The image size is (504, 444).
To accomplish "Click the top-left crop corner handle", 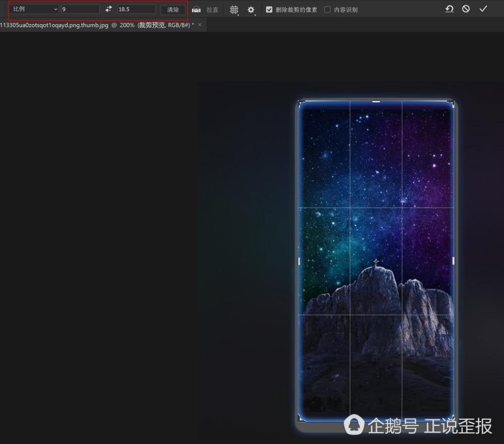I will (301, 103).
